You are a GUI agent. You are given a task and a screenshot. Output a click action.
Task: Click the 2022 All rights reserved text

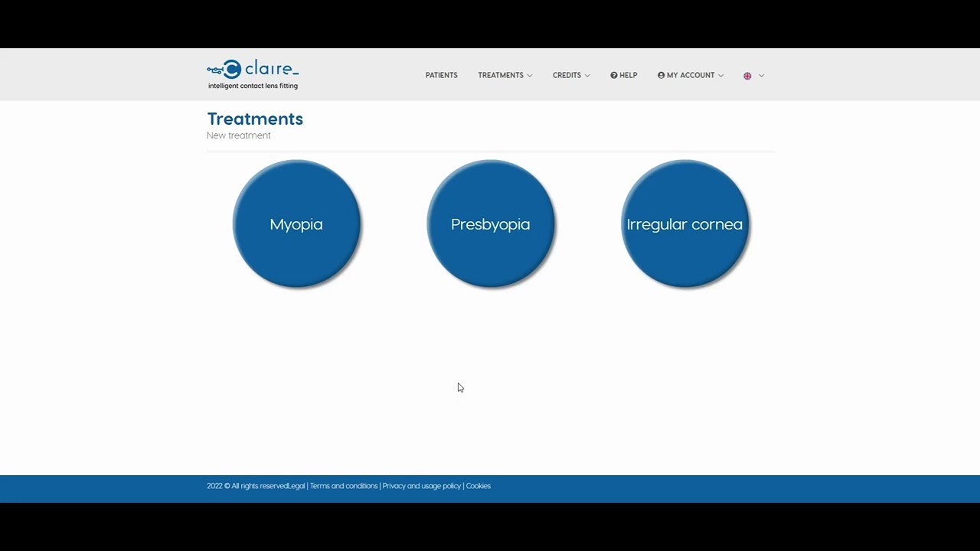(247, 486)
